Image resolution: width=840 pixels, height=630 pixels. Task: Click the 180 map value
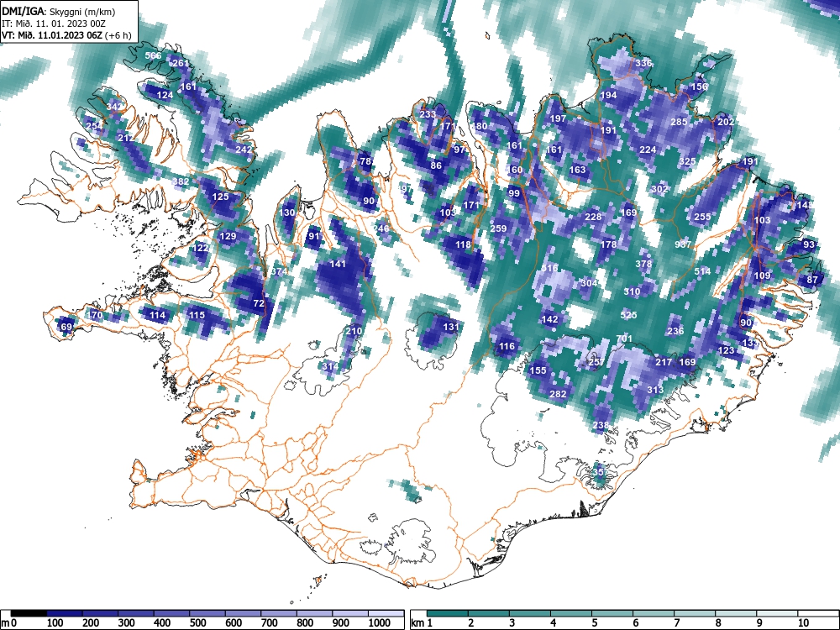(x=479, y=127)
